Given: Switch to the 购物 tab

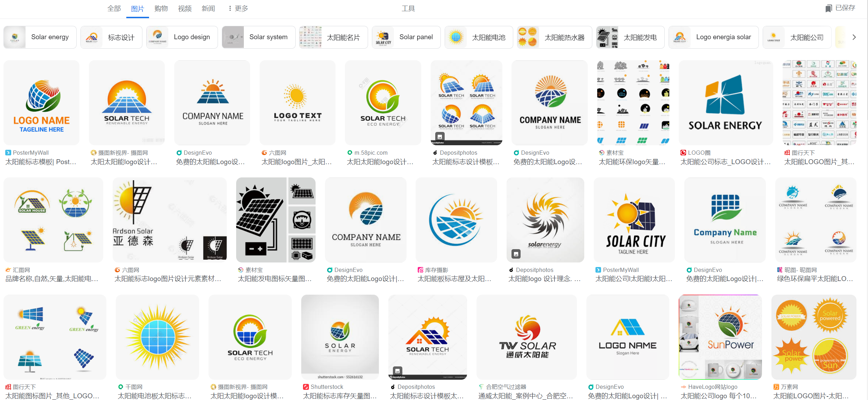Looking at the screenshot, I should pos(161,8).
